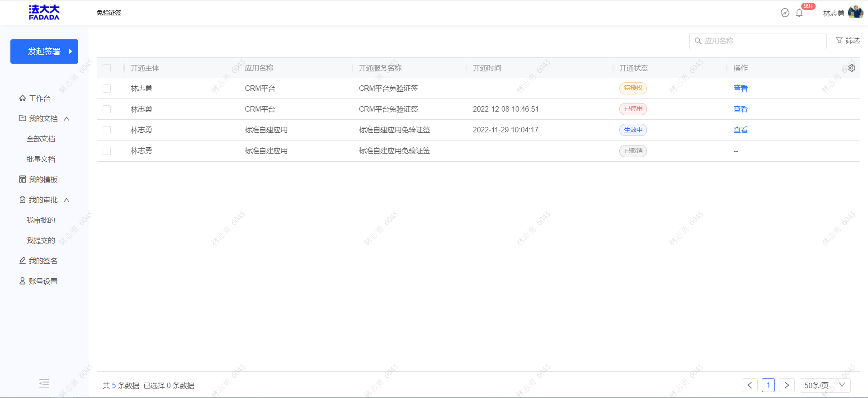Click the 发起签署 button
This screenshot has height=398, width=868.
pyautogui.click(x=44, y=52)
